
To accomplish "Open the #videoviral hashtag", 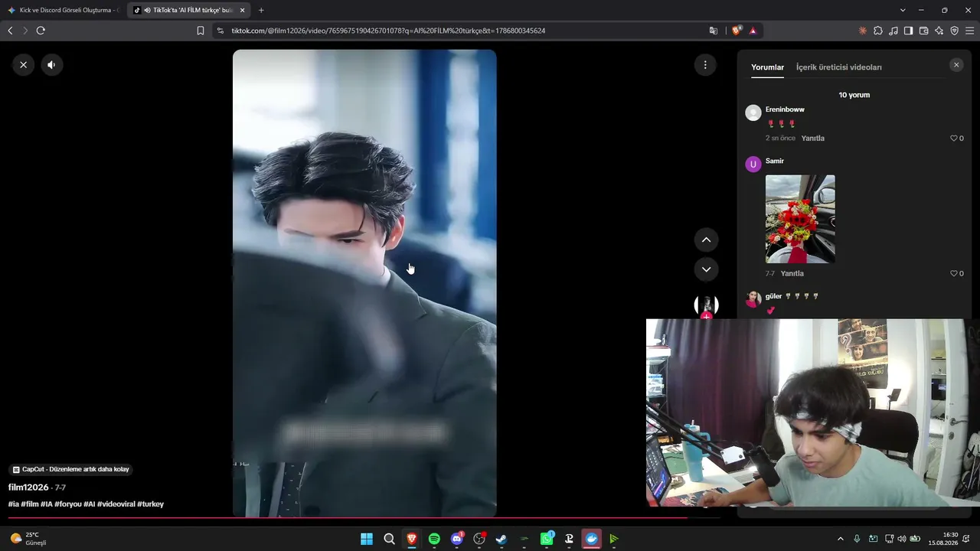I will coord(116,504).
